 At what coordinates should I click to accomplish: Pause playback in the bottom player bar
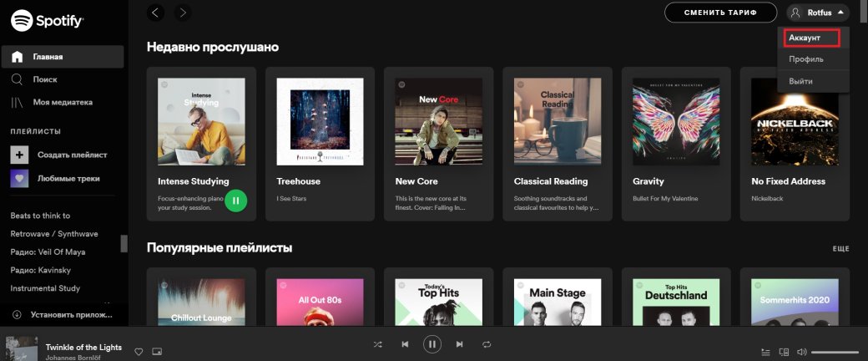click(x=432, y=344)
